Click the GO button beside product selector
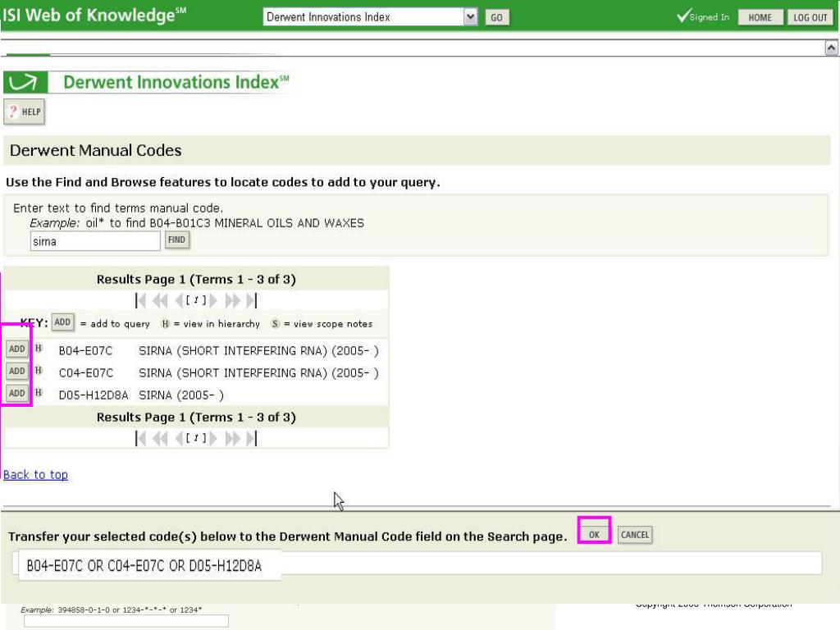Screen dimensions: 840x630 click(496, 18)
